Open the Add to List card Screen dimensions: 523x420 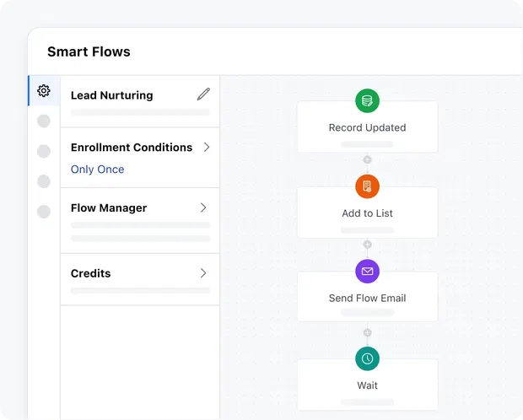367,213
